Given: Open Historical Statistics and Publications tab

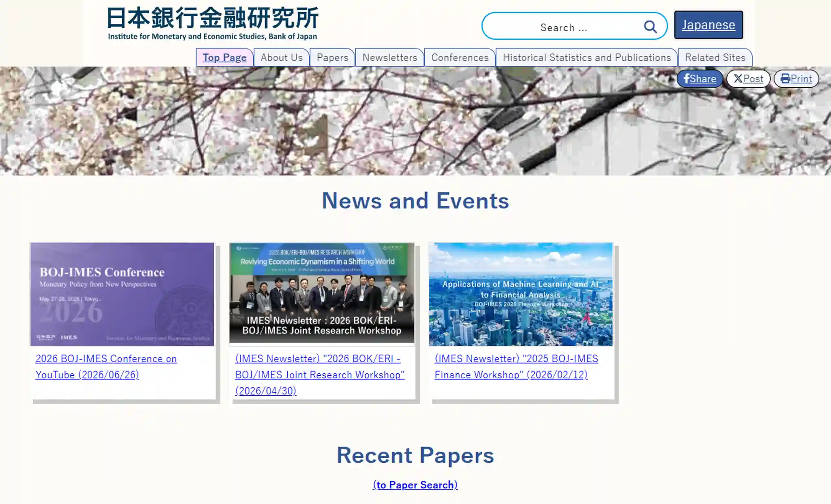Looking at the screenshot, I should (587, 57).
